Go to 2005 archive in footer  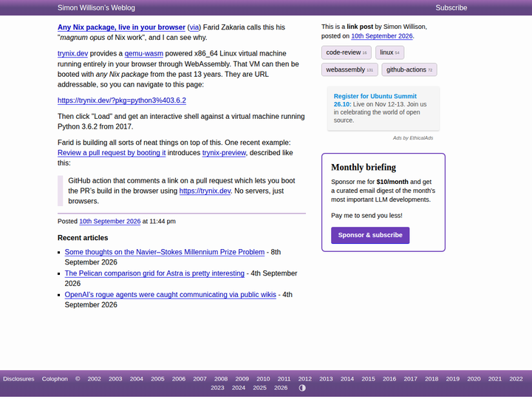tap(157, 378)
